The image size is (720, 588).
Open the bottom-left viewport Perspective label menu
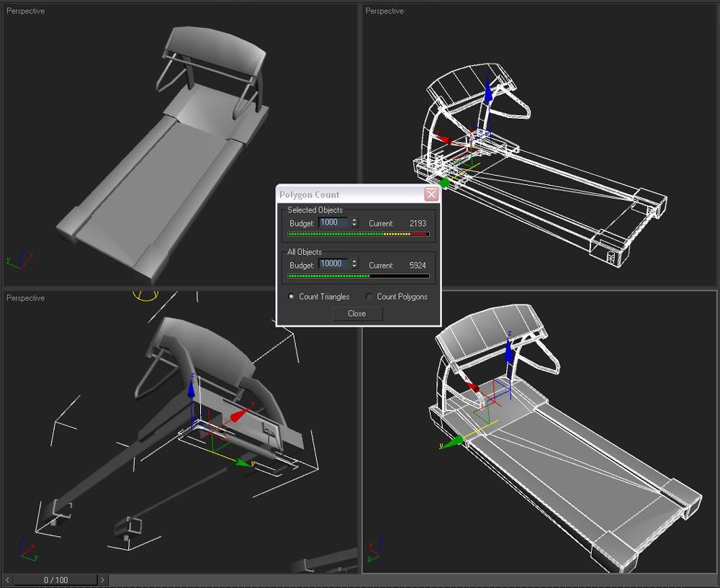(x=25, y=298)
